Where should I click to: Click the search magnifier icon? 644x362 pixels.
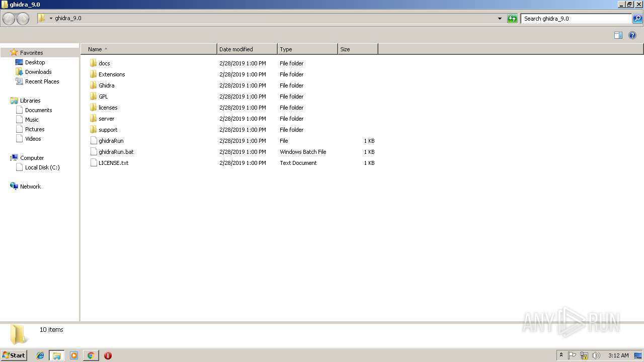coord(637,19)
